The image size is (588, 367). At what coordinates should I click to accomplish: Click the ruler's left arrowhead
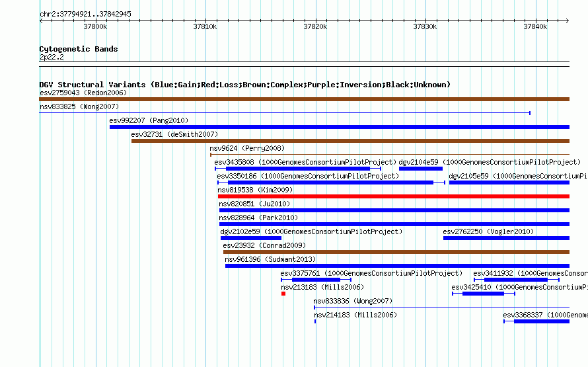tap(41, 21)
